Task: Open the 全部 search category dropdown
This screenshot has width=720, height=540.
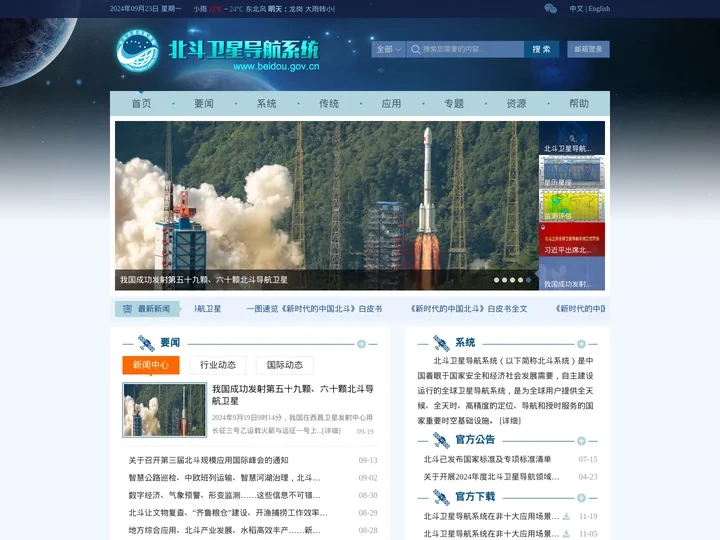Action: click(x=388, y=49)
